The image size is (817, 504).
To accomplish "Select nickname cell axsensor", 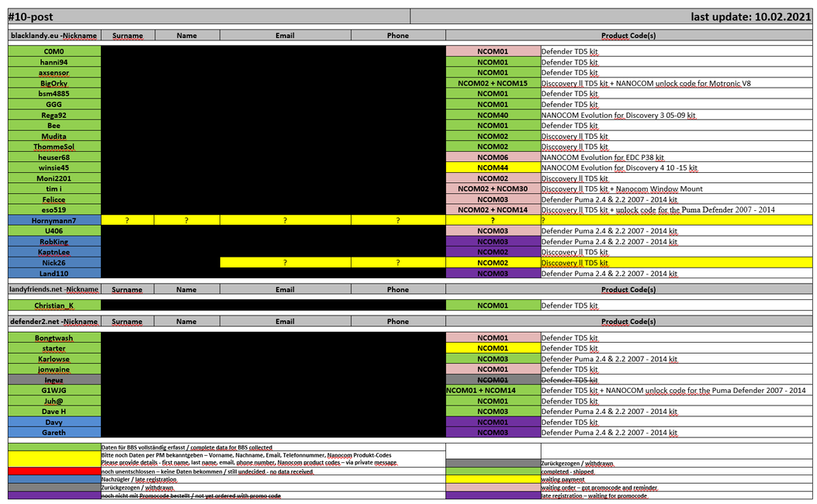I will coord(54,72).
